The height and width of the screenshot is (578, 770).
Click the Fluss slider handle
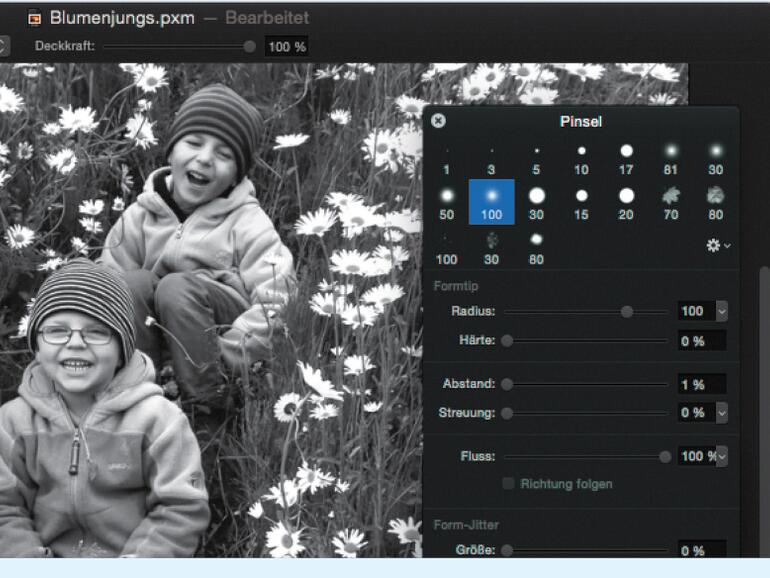665,457
